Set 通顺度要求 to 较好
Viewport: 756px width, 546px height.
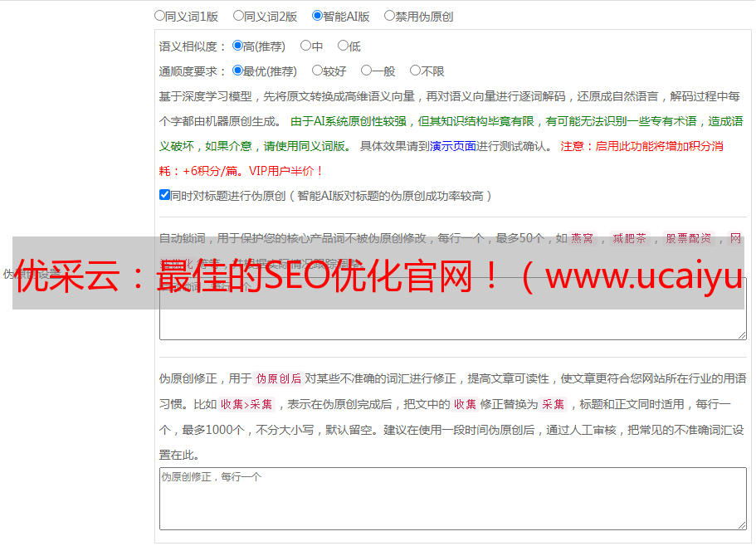point(317,71)
